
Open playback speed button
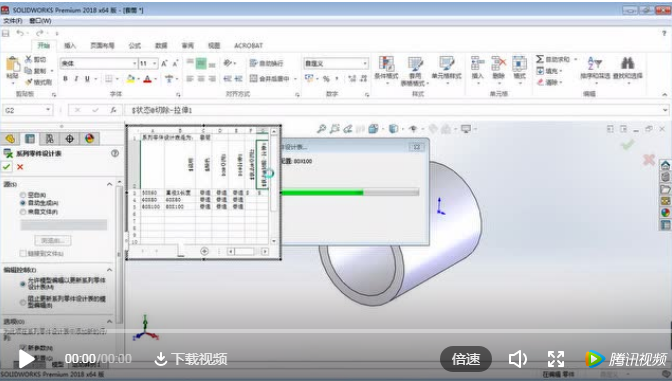(x=466, y=359)
